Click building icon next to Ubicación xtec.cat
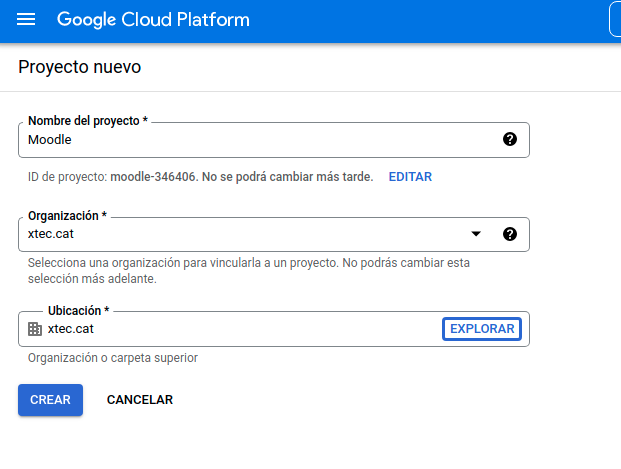 [35, 329]
